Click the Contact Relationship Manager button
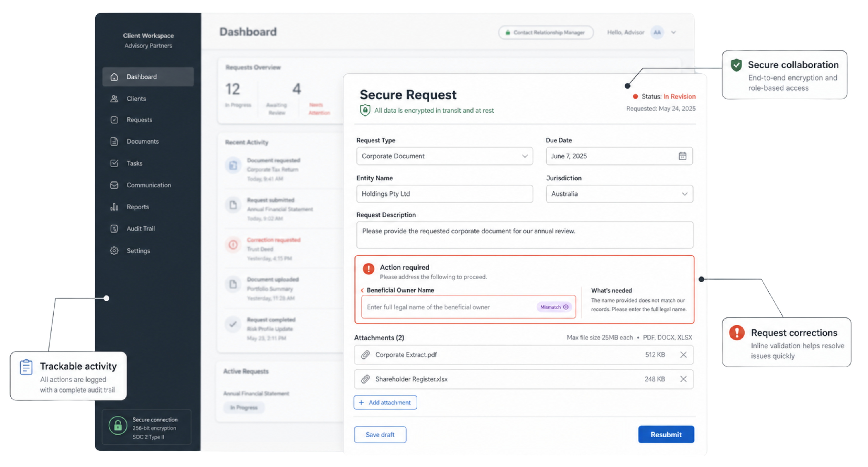 (546, 32)
